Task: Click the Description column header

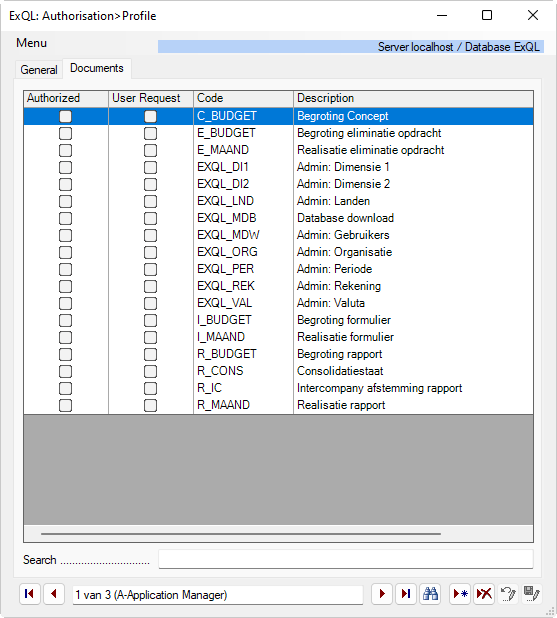Action: tap(414, 98)
